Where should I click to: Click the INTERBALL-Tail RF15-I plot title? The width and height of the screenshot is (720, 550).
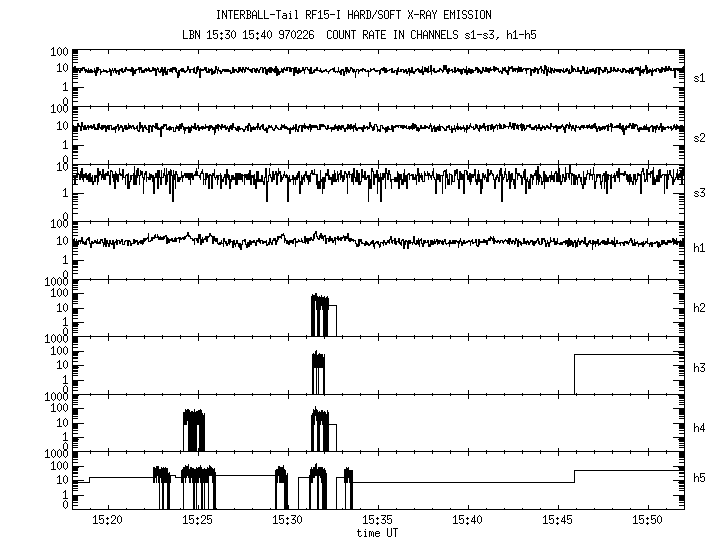click(353, 15)
